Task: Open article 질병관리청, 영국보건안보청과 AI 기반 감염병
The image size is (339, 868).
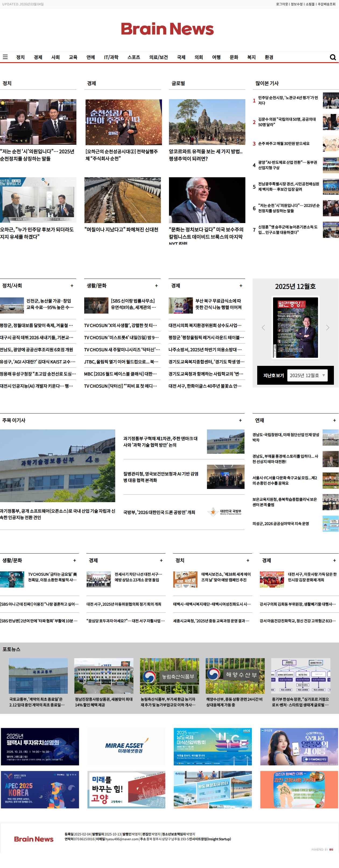Action: [161, 477]
